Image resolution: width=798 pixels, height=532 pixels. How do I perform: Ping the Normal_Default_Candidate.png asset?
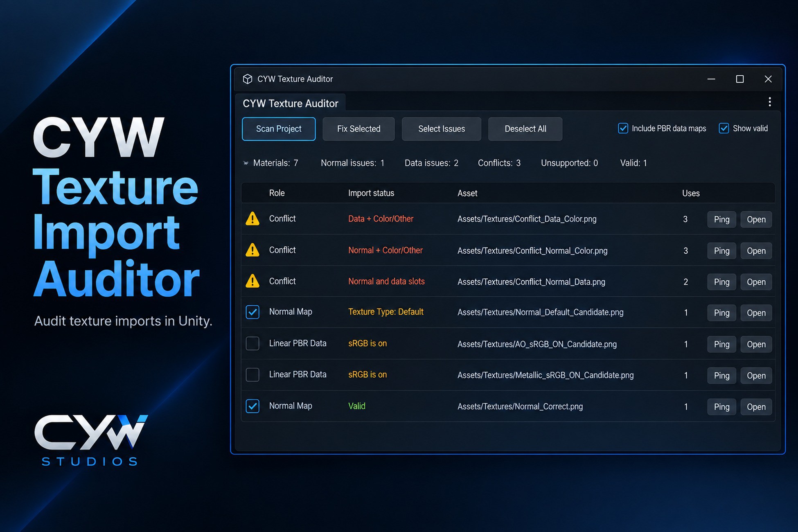721,313
